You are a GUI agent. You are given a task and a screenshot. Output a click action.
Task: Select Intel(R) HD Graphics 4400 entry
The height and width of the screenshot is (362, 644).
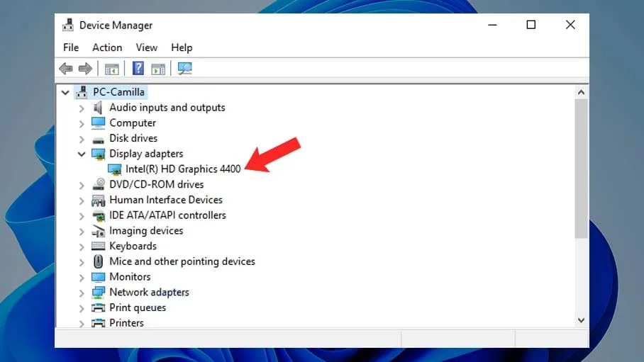click(183, 169)
